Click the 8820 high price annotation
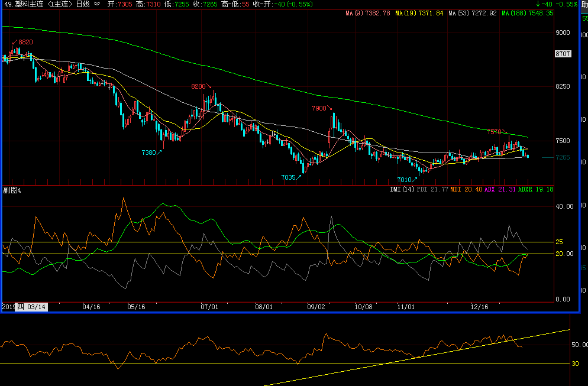Screen dimensions: 588x386 pyautogui.click(x=25, y=42)
